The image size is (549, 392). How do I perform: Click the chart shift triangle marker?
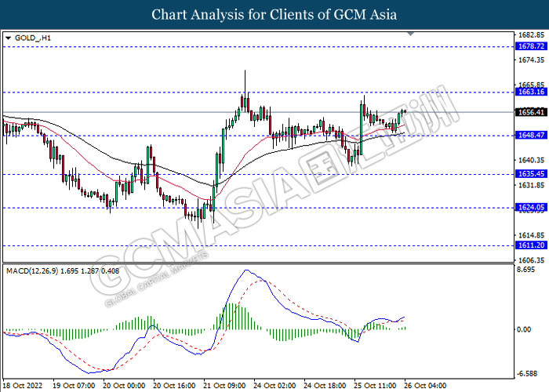[x=410, y=34]
